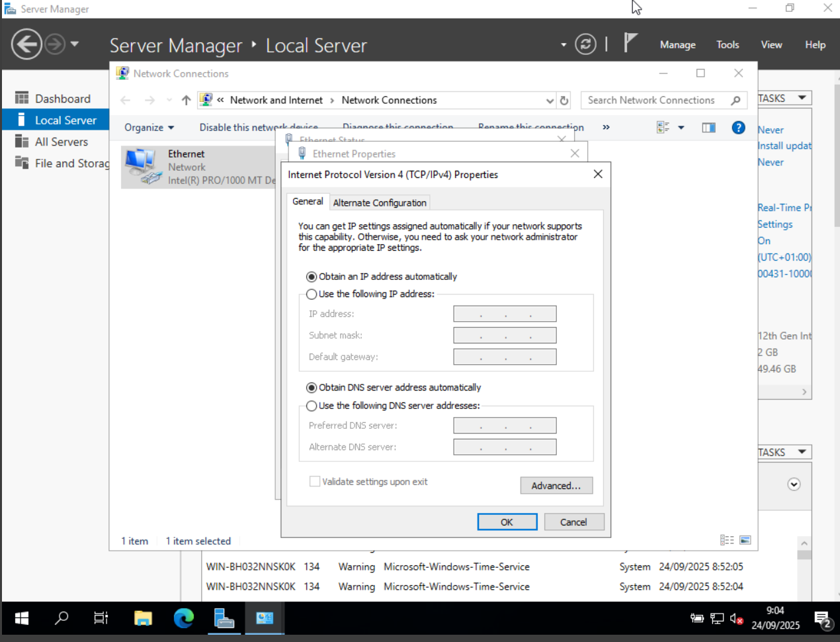Click the Server Manager back arrow
The height and width of the screenshot is (642, 840).
(x=27, y=44)
